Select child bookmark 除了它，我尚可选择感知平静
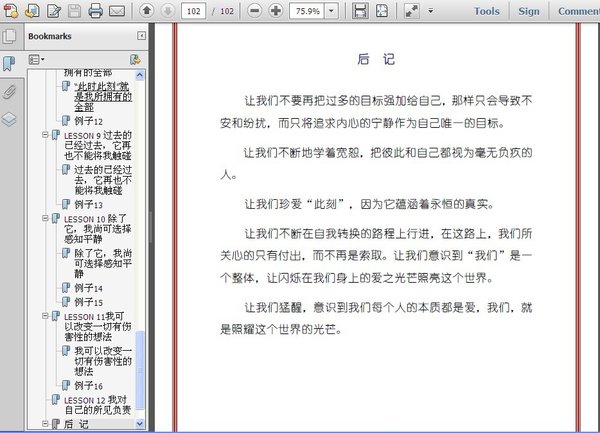The width and height of the screenshot is (600, 433). pyautogui.click(x=103, y=263)
